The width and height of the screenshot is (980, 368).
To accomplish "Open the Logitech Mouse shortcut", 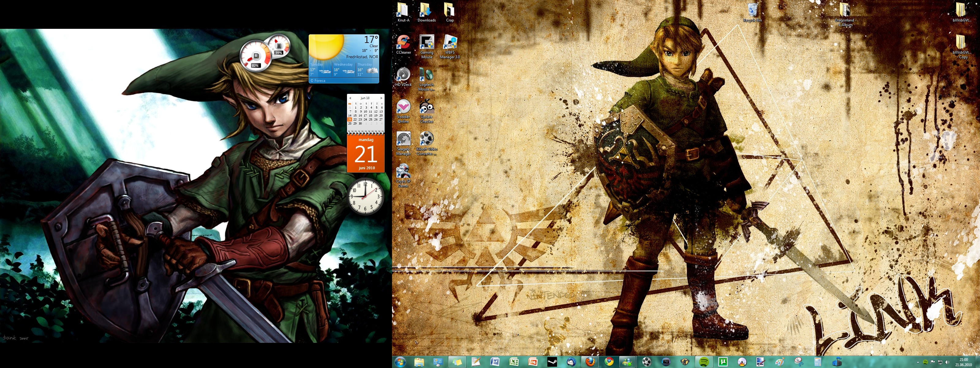I will point(427,79).
